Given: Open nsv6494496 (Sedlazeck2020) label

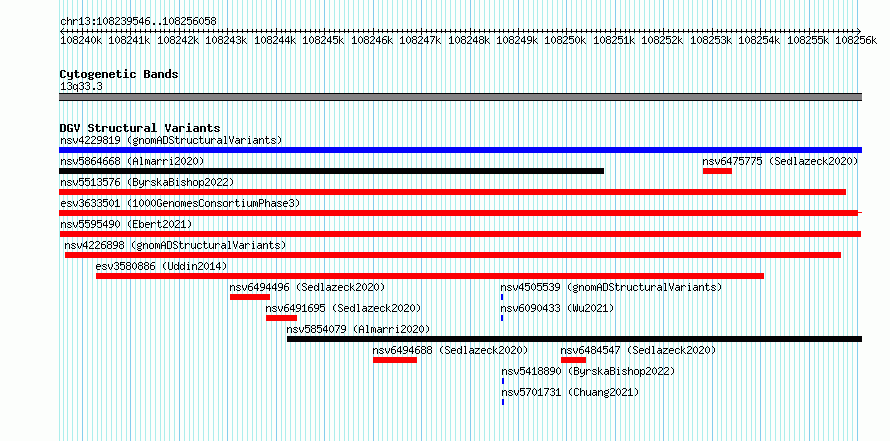Looking at the screenshot, I should 307,287.
